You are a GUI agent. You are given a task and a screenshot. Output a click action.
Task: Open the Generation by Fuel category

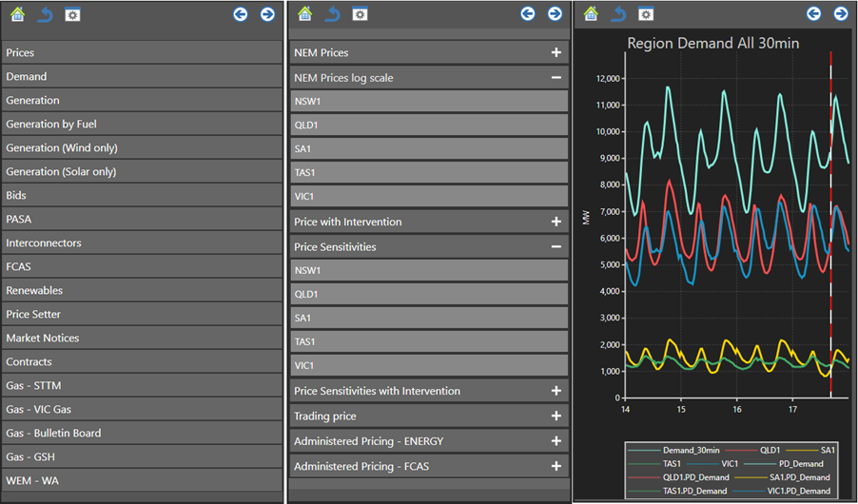[143, 124]
